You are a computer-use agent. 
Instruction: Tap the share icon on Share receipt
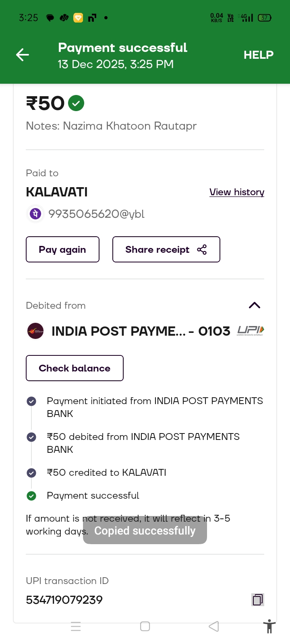point(202,250)
